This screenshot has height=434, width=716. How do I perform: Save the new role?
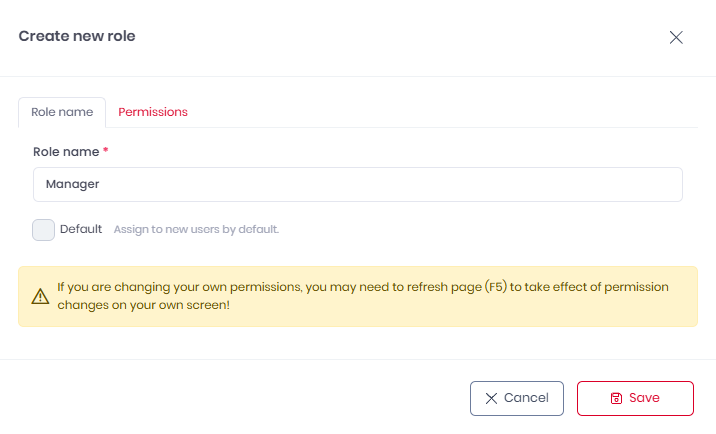click(634, 398)
